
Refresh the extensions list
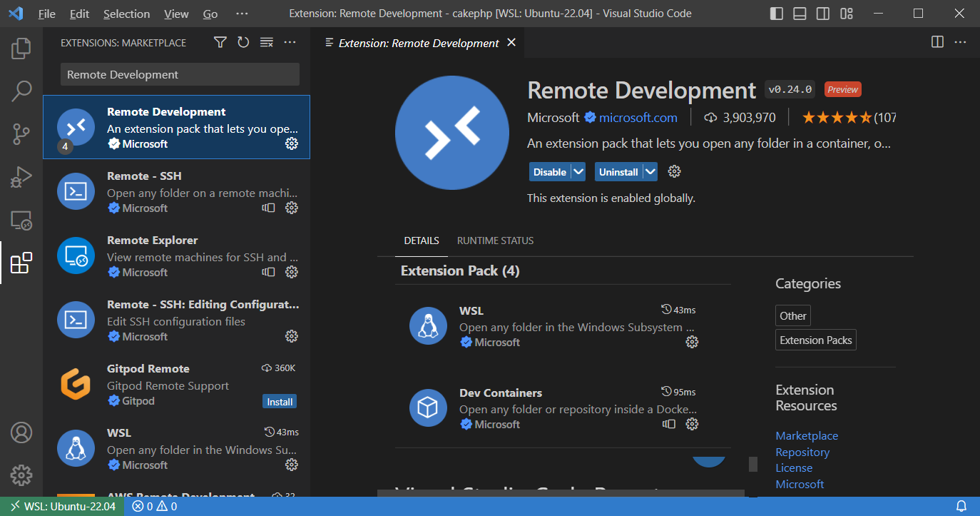pyautogui.click(x=243, y=42)
